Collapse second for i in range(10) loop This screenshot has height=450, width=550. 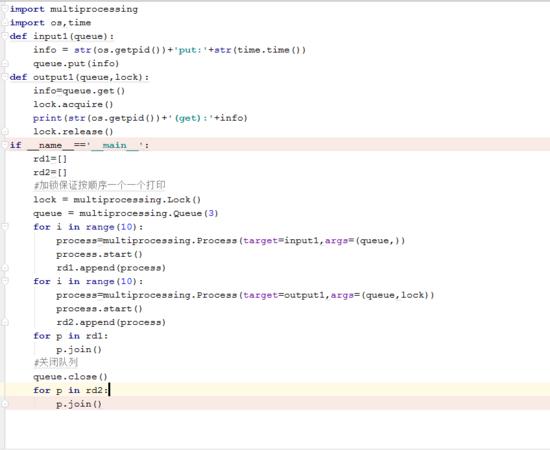tap(4, 281)
